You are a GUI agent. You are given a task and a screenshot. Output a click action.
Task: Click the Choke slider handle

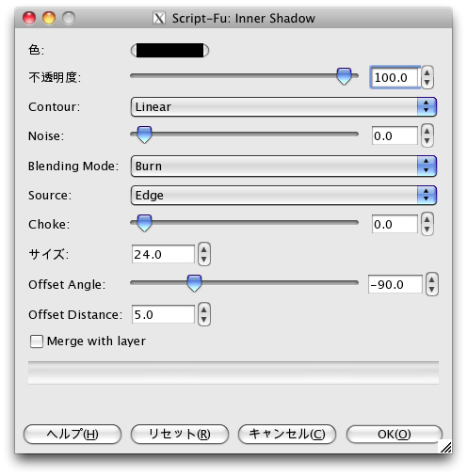tap(144, 223)
